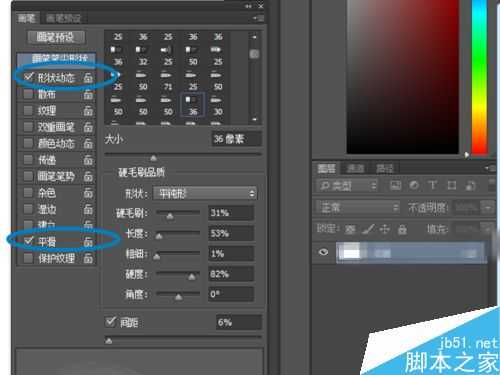
Task: Click the 6% spacing value field
Action: (238, 322)
